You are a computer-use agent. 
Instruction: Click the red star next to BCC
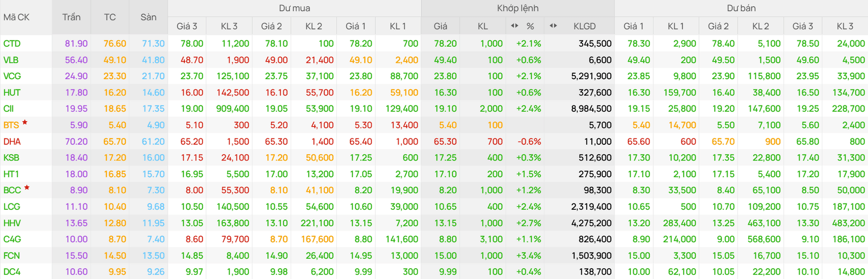[x=27, y=187]
